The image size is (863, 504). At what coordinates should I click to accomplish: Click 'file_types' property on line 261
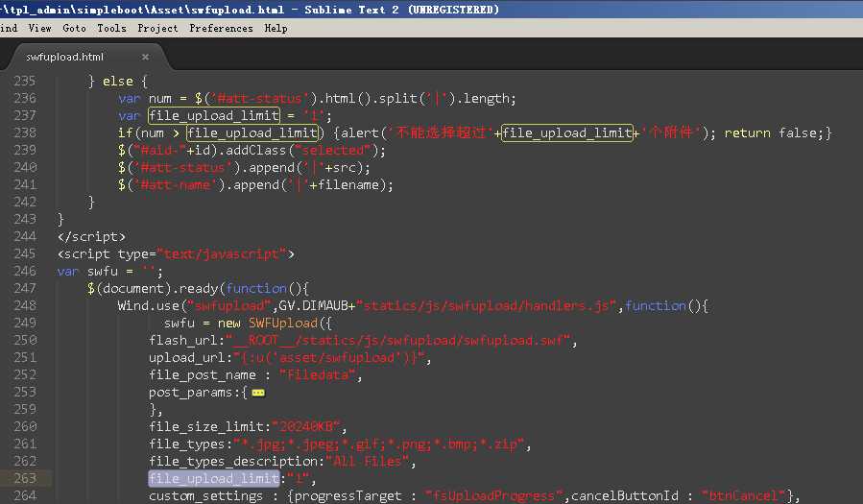point(186,444)
